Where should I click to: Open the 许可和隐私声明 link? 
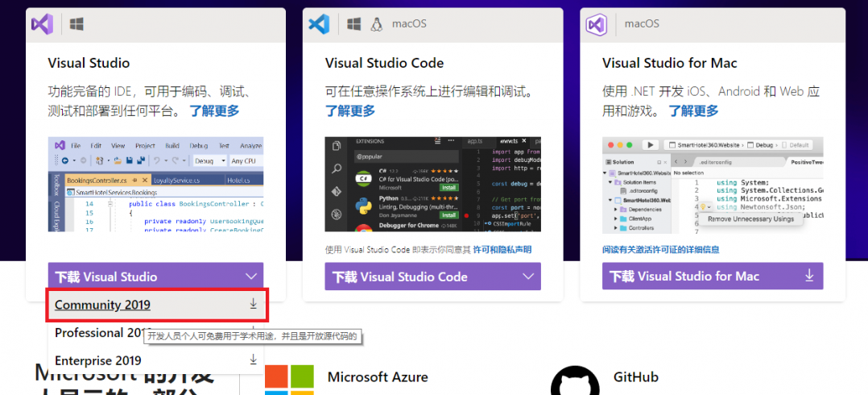(502, 250)
